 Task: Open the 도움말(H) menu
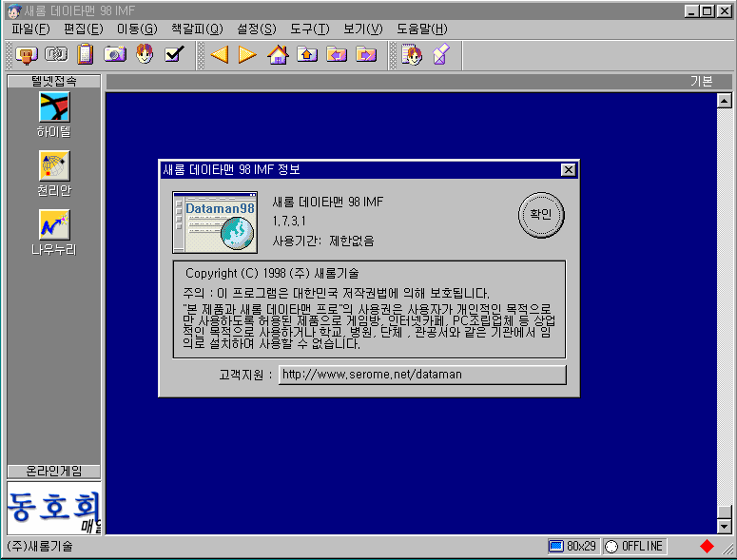[x=422, y=29]
